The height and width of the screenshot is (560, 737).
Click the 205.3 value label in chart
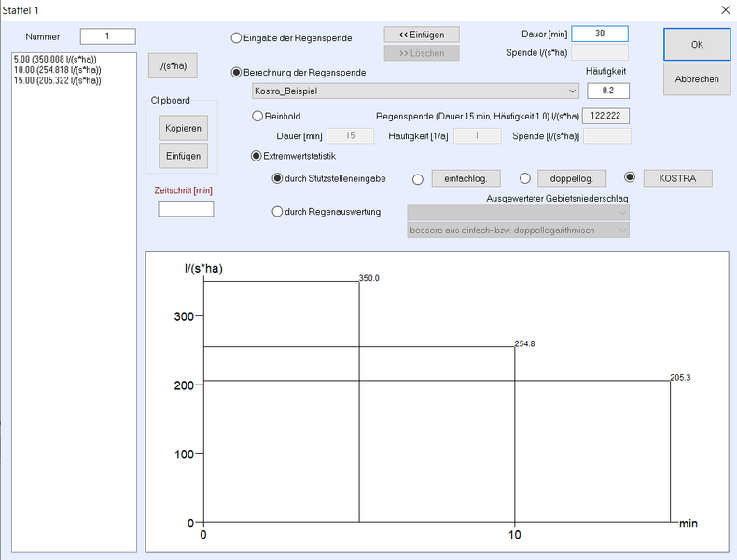point(680,378)
